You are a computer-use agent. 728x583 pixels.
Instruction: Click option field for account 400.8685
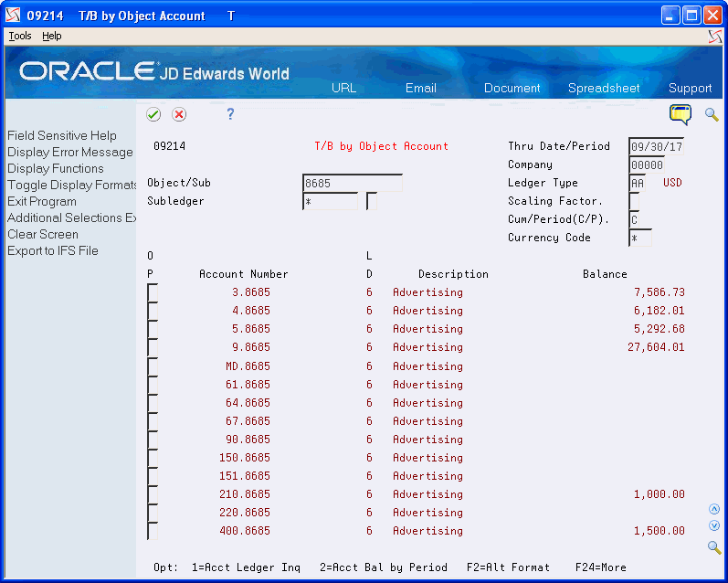[x=153, y=531]
